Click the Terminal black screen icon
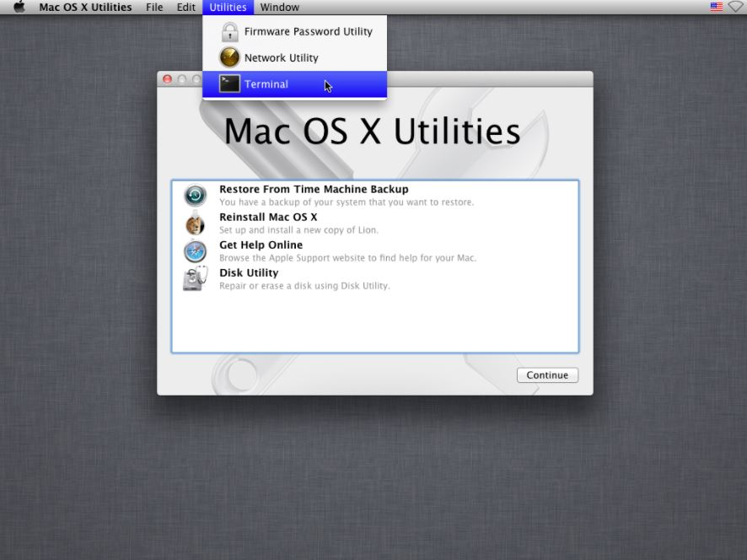The image size is (747, 560). [x=229, y=84]
